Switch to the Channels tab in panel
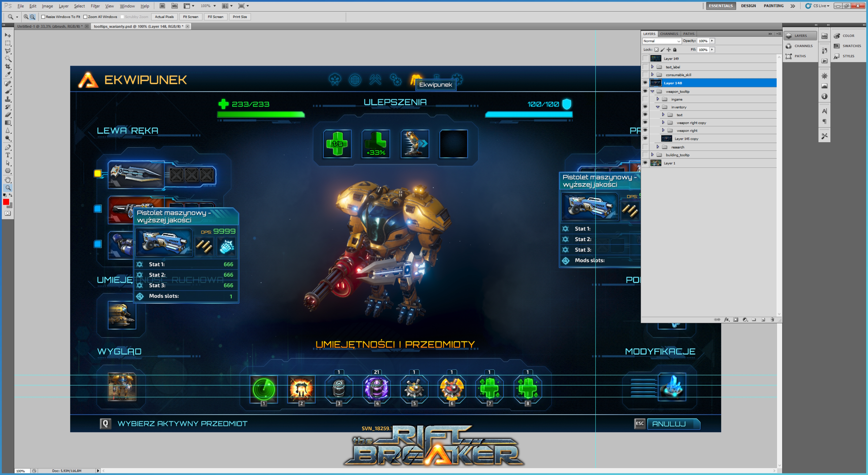Viewport: 868px width, 475px height. point(669,34)
